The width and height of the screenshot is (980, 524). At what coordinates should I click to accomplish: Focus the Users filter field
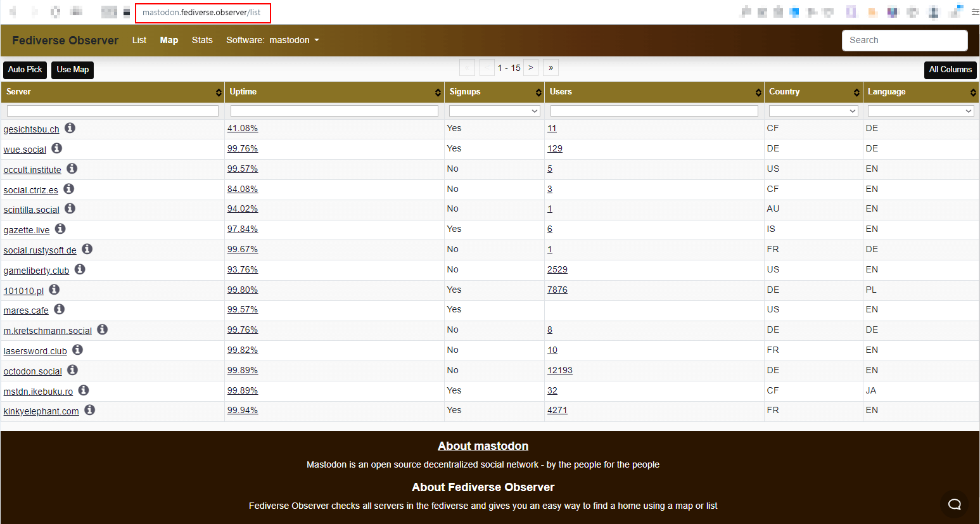[654, 111]
